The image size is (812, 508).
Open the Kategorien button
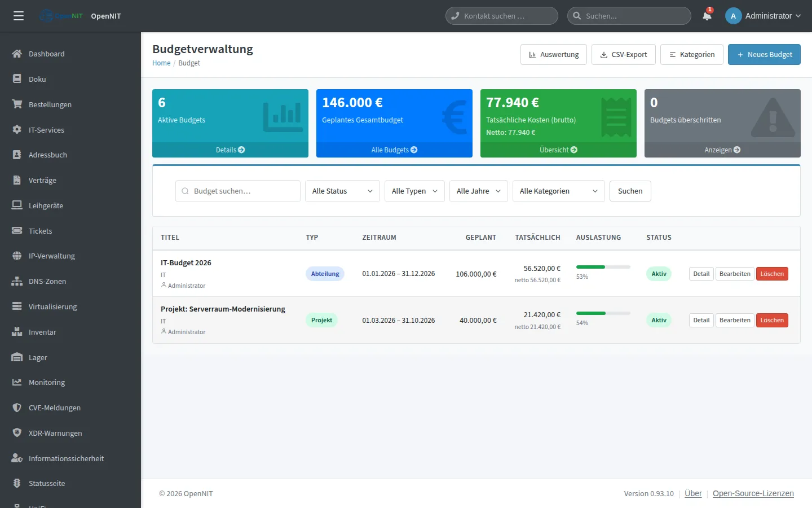(x=692, y=55)
